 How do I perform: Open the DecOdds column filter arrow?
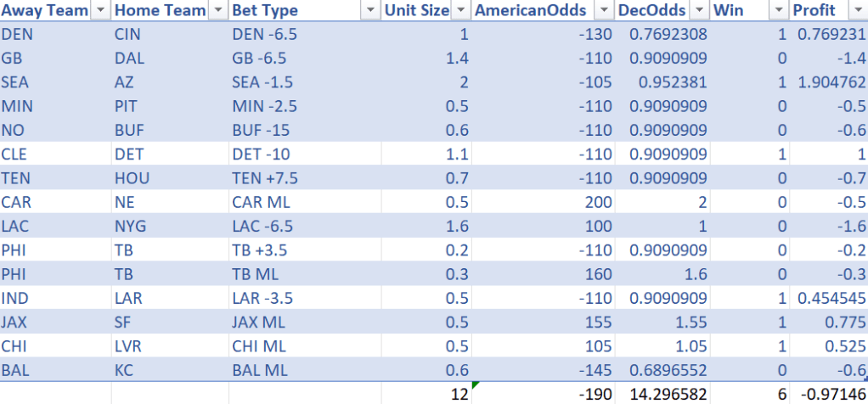coord(698,10)
